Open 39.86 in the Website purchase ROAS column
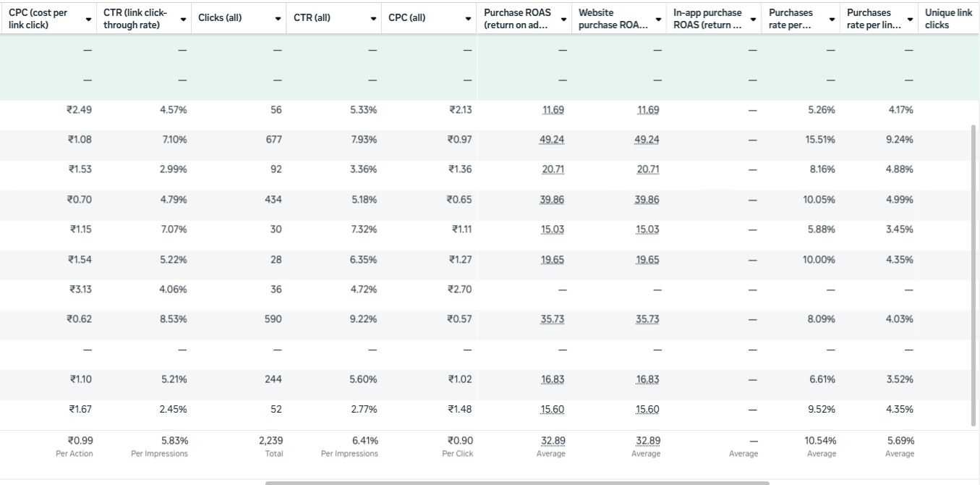 [647, 200]
